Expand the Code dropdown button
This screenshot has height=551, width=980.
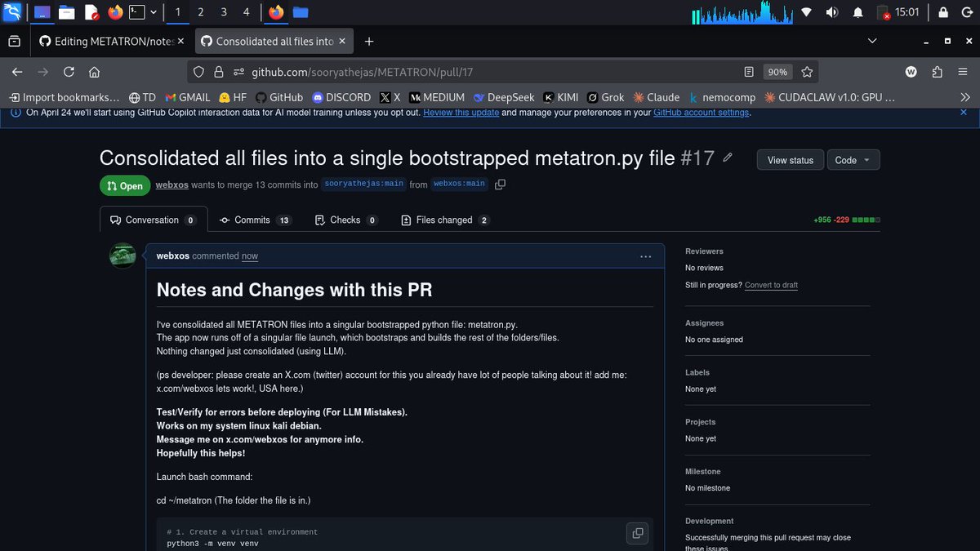853,160
